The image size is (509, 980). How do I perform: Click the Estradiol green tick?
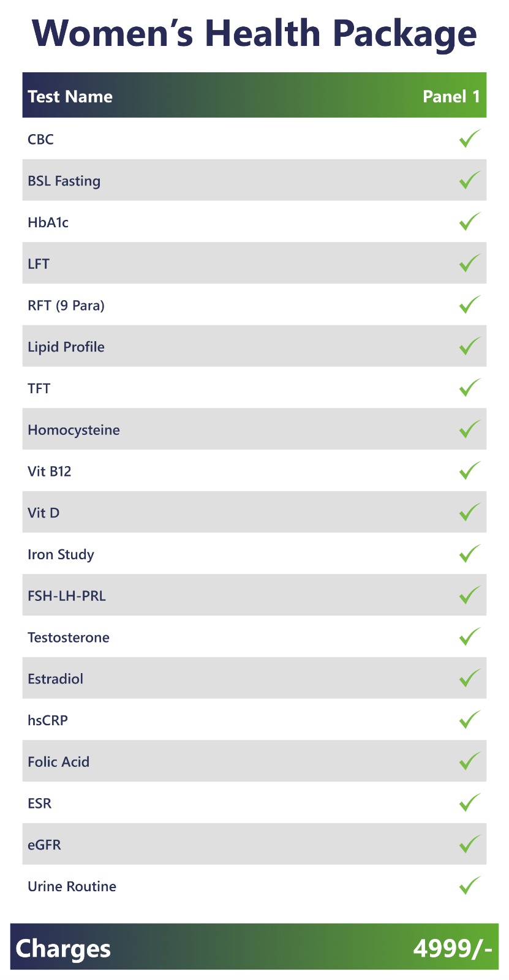(x=469, y=679)
